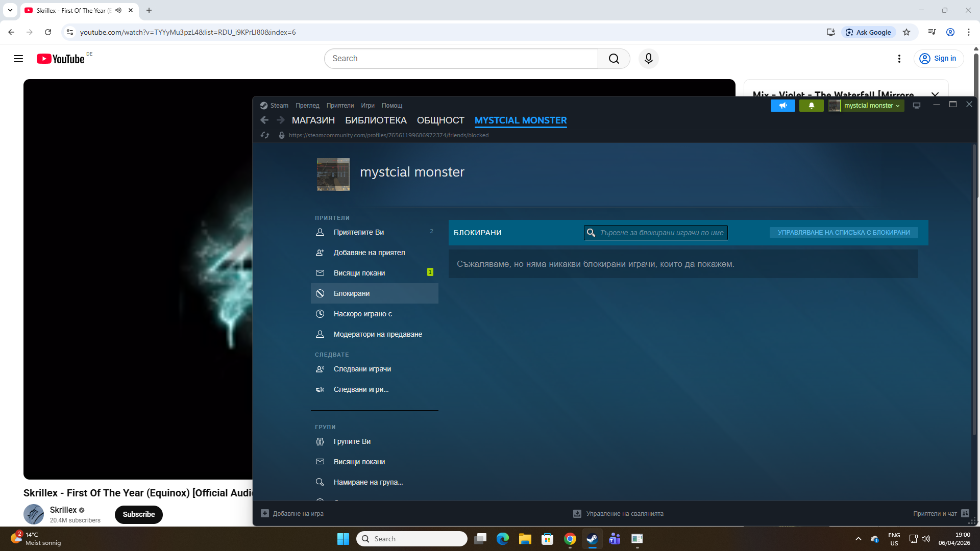Open the friends and chat grid icon
The height and width of the screenshot is (551, 980).
[x=965, y=513]
